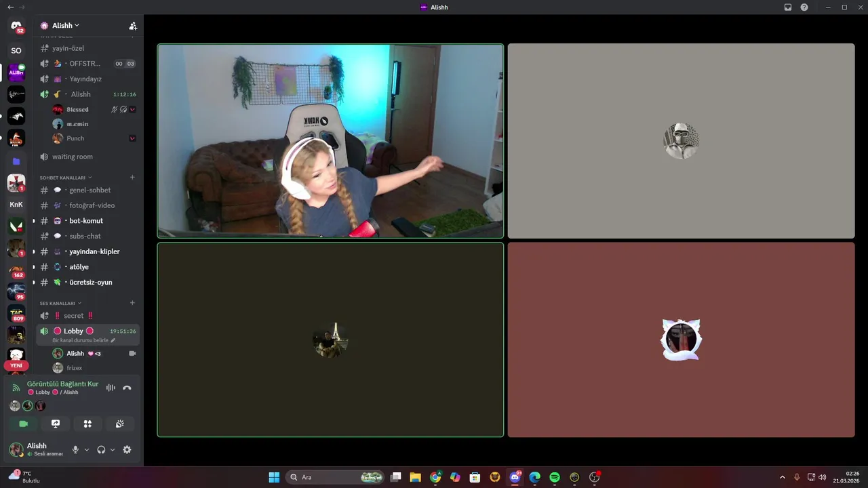This screenshot has height=488, width=868.
Task: Create channel plus in SES KANALLARI
Action: 132,303
